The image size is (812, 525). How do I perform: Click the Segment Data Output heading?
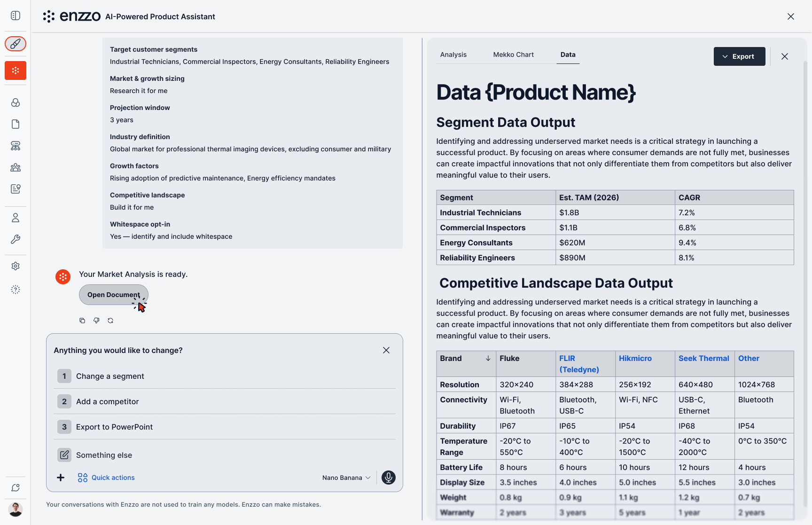click(x=506, y=122)
